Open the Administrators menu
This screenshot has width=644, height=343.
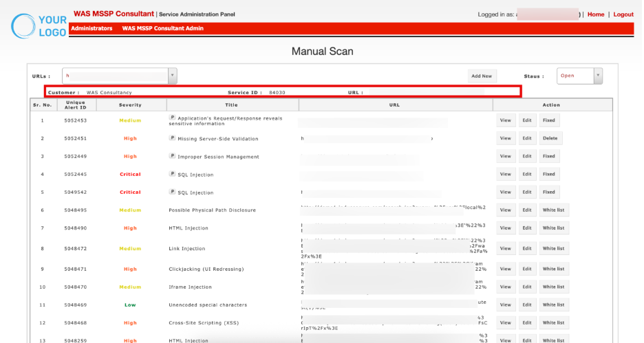click(x=92, y=28)
